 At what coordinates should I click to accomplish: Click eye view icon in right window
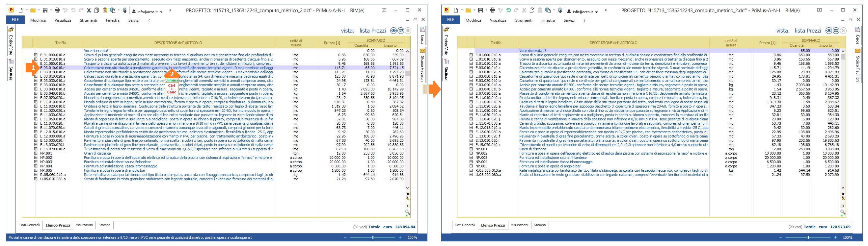(x=828, y=31)
